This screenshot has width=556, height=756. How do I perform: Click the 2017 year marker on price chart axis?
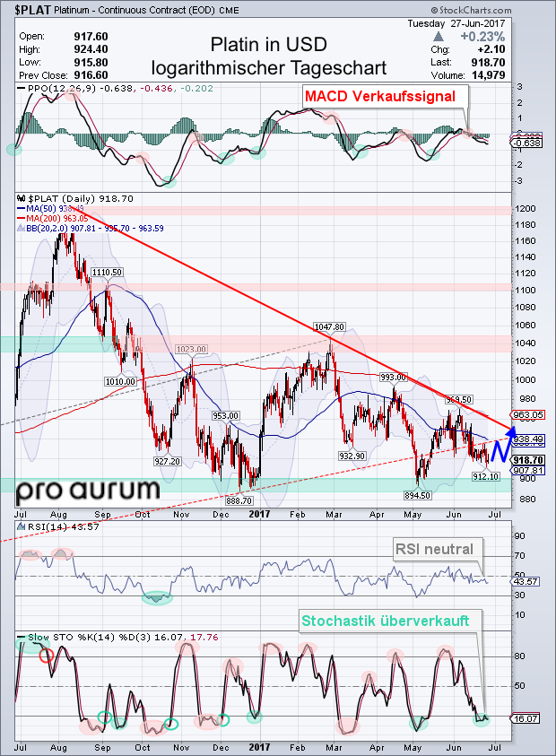click(x=260, y=515)
